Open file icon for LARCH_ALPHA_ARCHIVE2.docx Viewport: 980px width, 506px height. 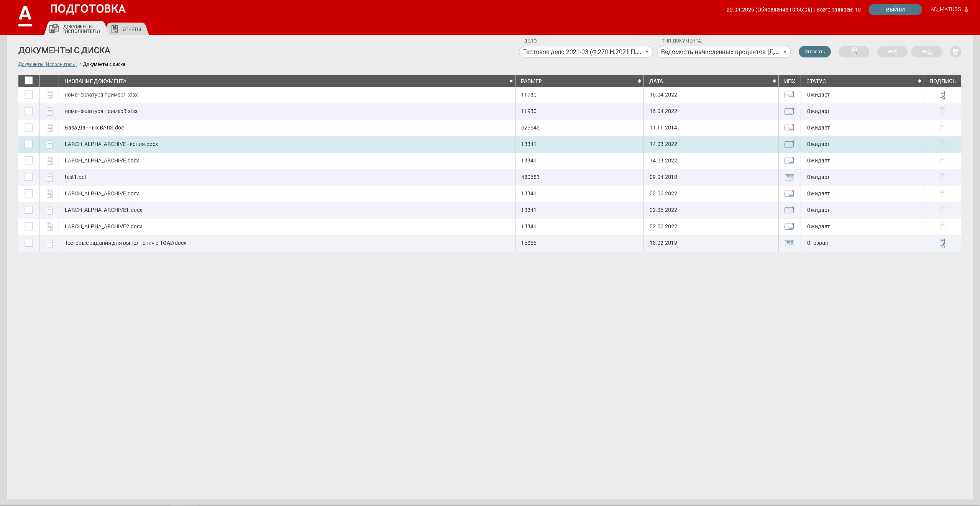[x=49, y=227]
